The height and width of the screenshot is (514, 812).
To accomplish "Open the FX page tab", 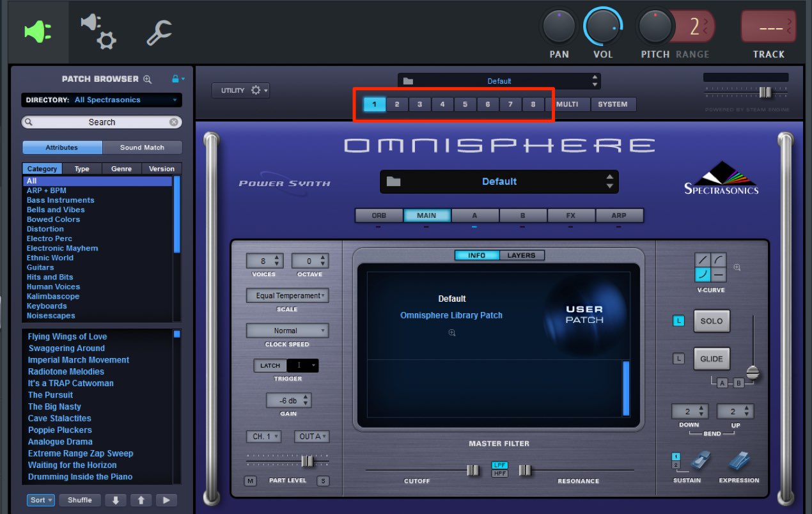I will [571, 215].
